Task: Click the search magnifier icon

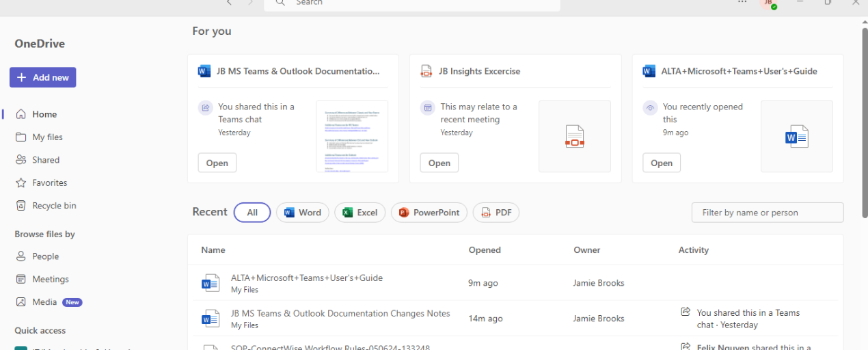Action: coord(280,3)
